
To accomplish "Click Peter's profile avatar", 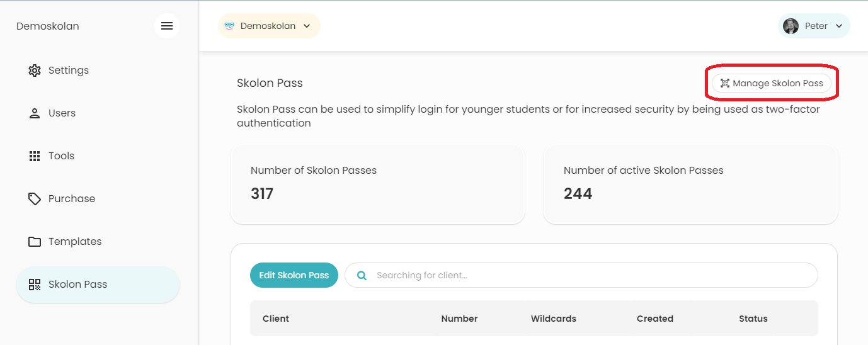I will click(791, 26).
